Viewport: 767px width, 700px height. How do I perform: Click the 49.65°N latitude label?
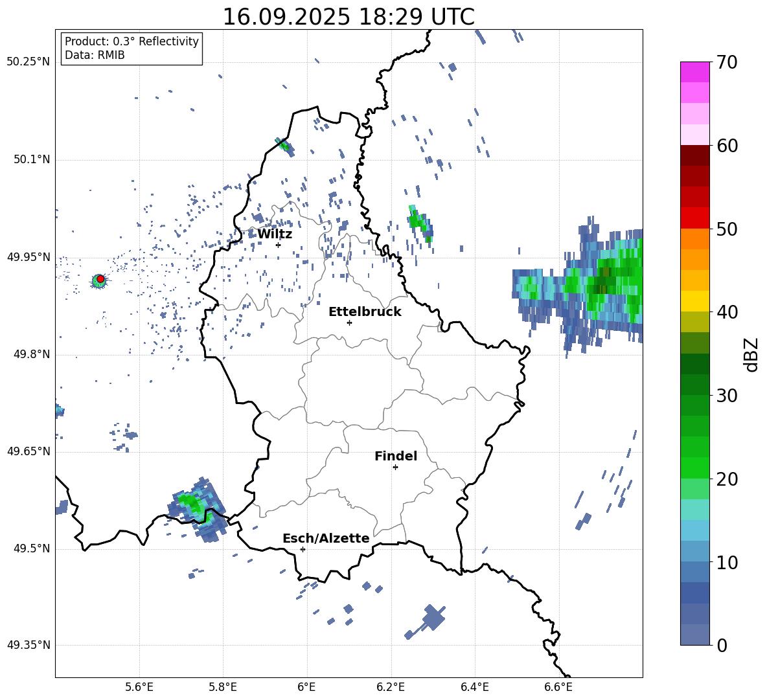click(x=29, y=451)
